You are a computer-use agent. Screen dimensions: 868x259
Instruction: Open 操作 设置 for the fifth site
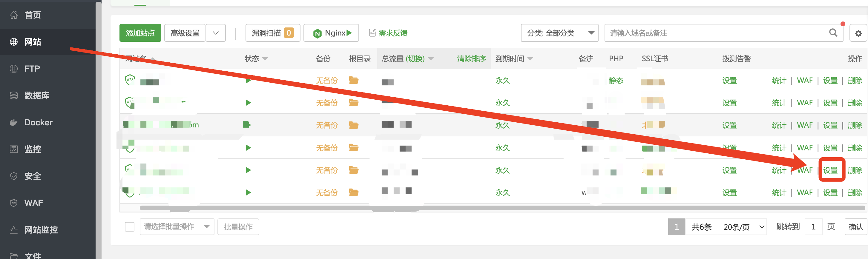830,170
